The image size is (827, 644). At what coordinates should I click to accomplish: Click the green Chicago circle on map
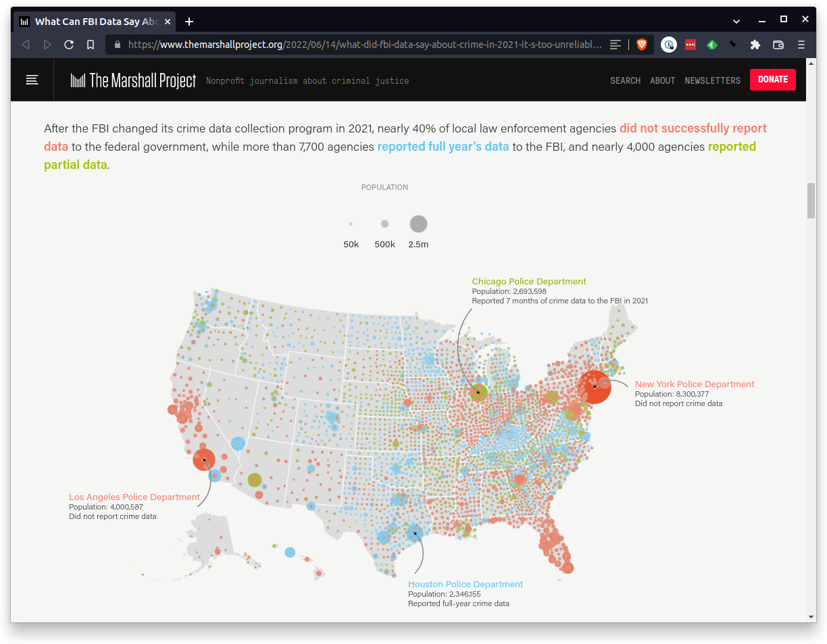coord(479,393)
